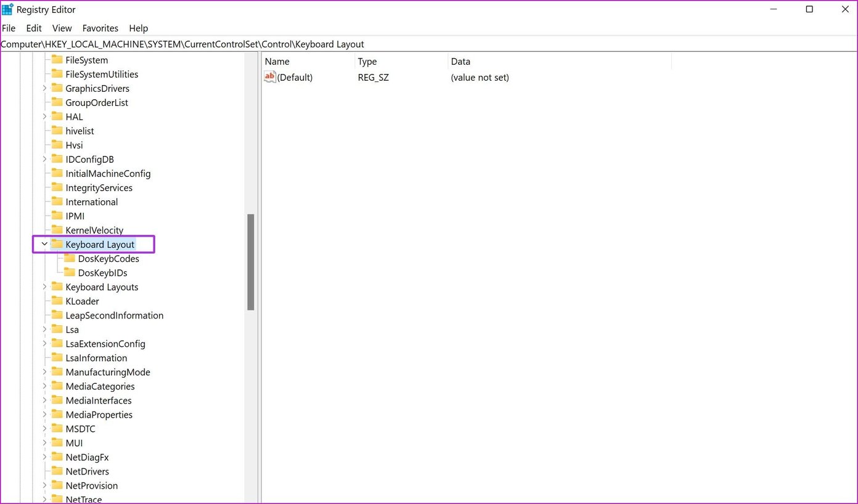
Task: Click the KernelVelocity folder icon
Action: click(57, 230)
